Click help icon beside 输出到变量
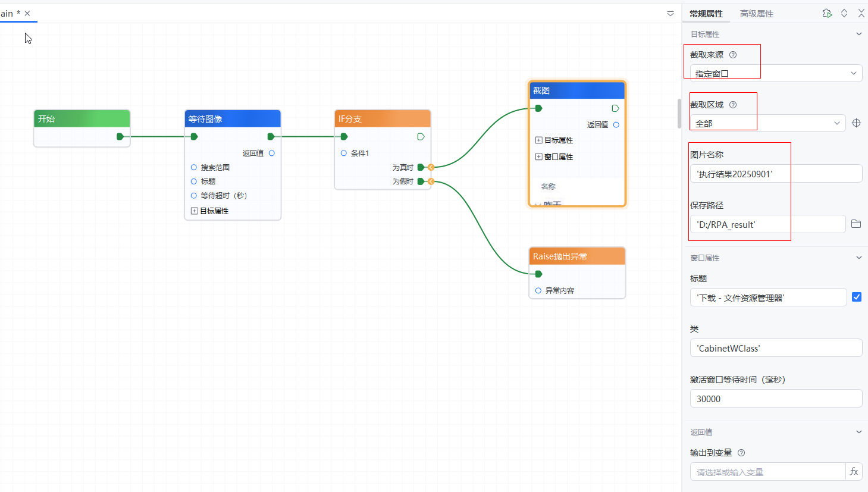The image size is (868, 492). pyautogui.click(x=741, y=453)
